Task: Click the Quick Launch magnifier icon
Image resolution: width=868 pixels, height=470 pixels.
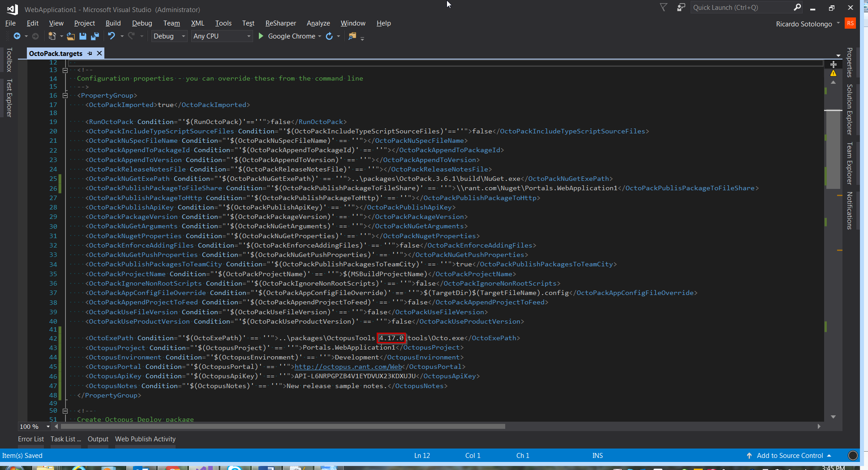Action: coord(797,7)
